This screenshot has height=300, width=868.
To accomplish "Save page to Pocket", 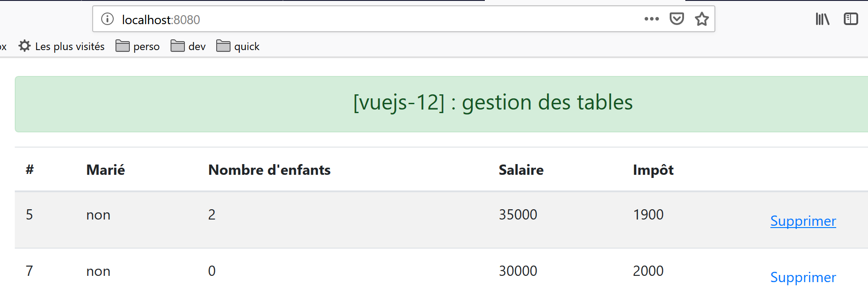I will (x=676, y=19).
